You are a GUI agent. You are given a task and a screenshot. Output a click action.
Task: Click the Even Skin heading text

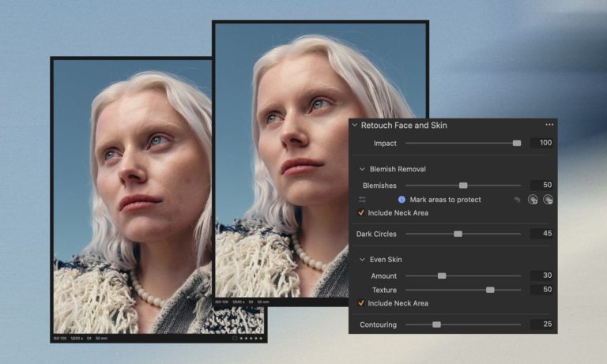point(386,260)
